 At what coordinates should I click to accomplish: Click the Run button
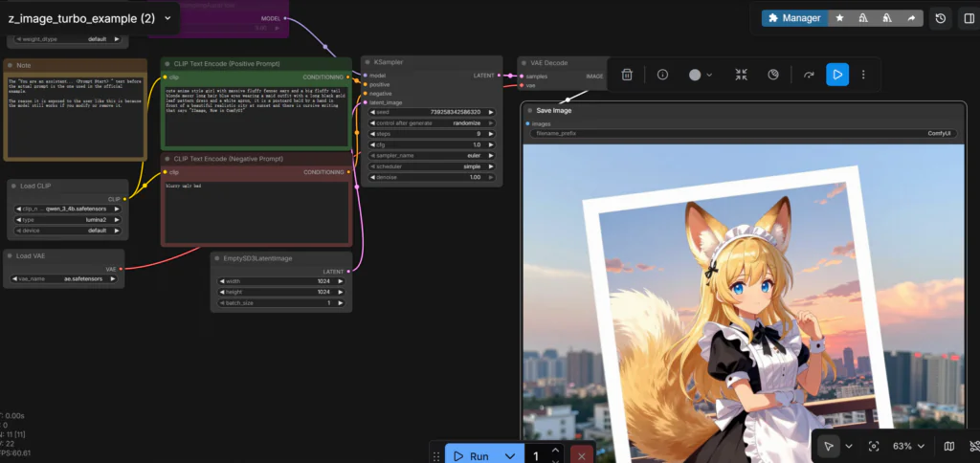point(471,456)
